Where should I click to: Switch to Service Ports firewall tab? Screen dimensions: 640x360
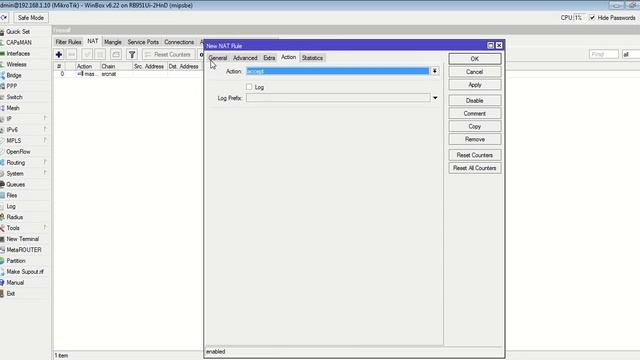143,42
